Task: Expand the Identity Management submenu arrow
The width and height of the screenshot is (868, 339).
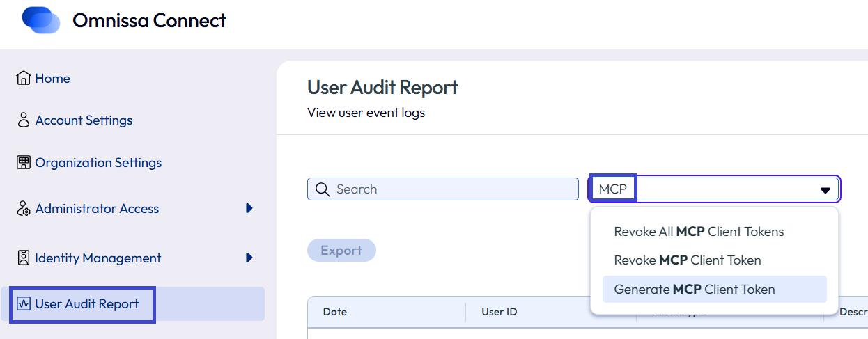Action: coord(249,258)
